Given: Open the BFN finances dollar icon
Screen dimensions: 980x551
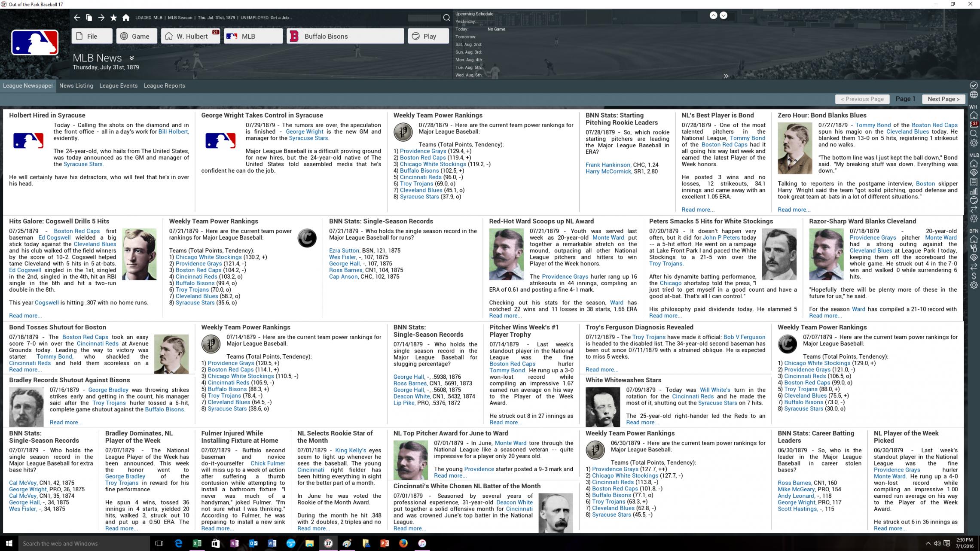Looking at the screenshot, I should [x=974, y=276].
